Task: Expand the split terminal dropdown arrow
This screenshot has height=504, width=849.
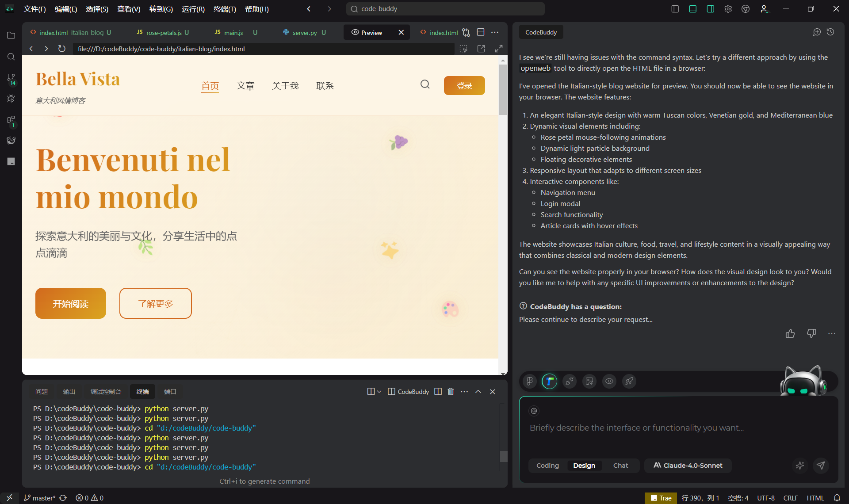Action: click(379, 392)
